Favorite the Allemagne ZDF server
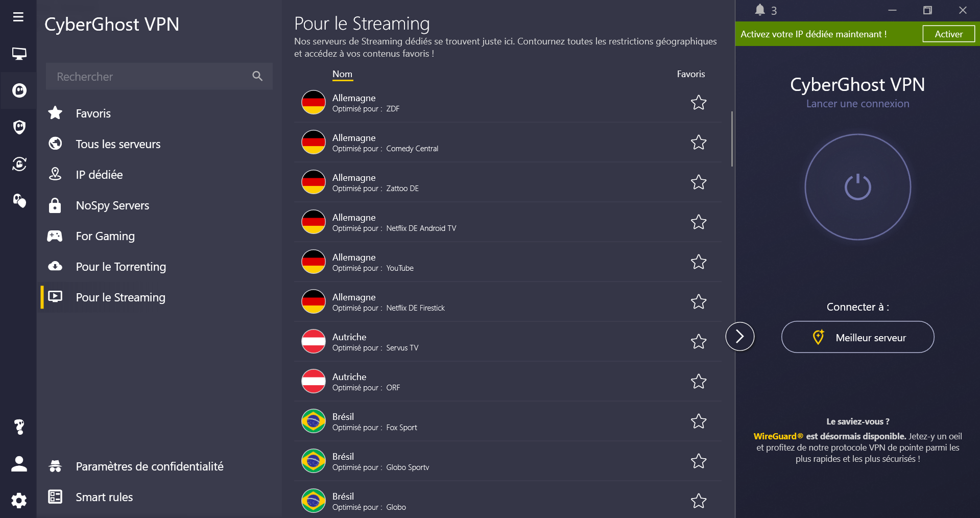 [x=698, y=103]
